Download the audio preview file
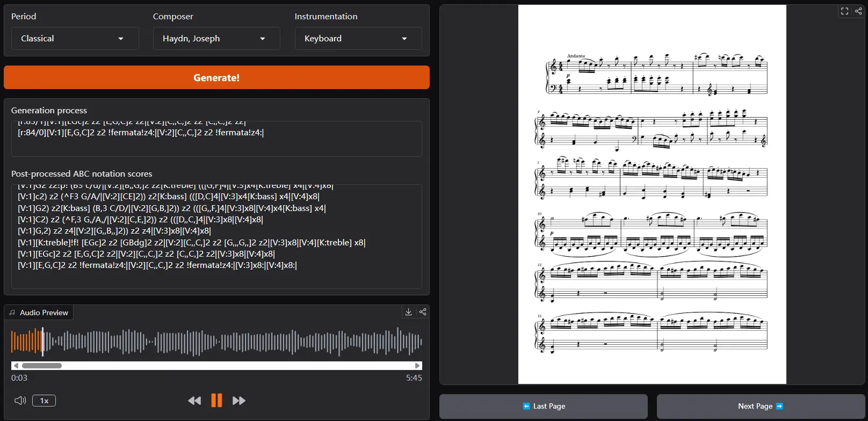The height and width of the screenshot is (421, 868). click(408, 312)
